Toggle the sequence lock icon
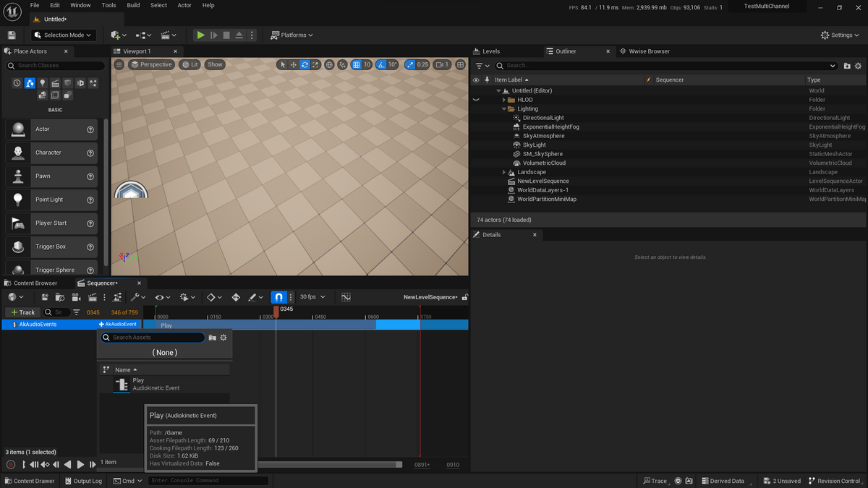The width and height of the screenshot is (868, 488). tap(465, 297)
